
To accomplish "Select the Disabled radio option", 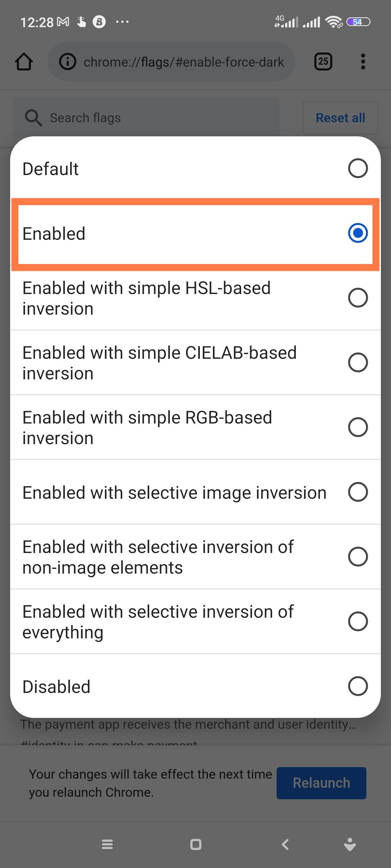I will coord(358,686).
